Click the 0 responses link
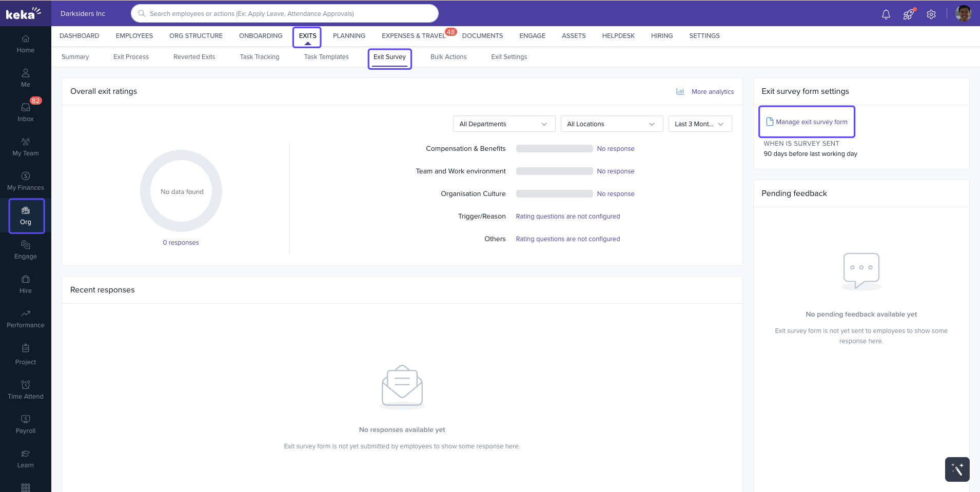This screenshot has width=980, height=492. [x=181, y=243]
